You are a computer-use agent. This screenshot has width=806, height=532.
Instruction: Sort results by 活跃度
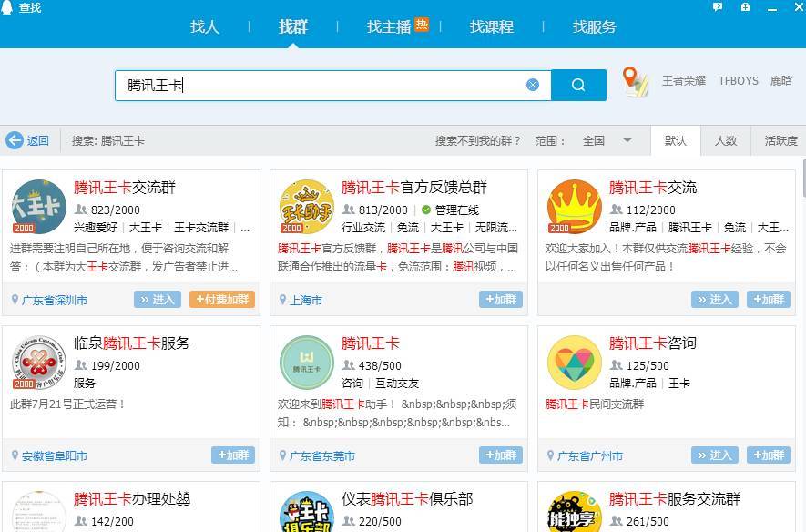pos(780,141)
